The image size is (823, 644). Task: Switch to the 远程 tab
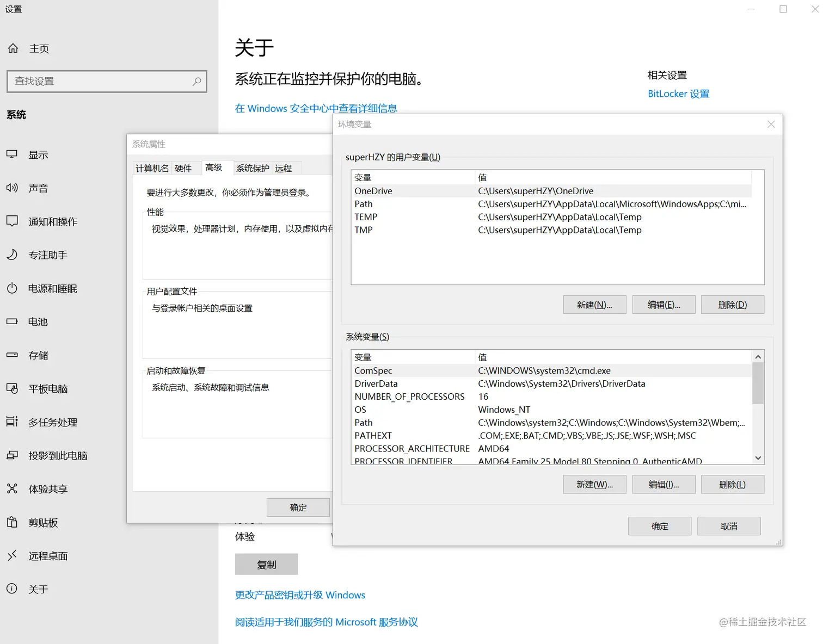click(286, 168)
